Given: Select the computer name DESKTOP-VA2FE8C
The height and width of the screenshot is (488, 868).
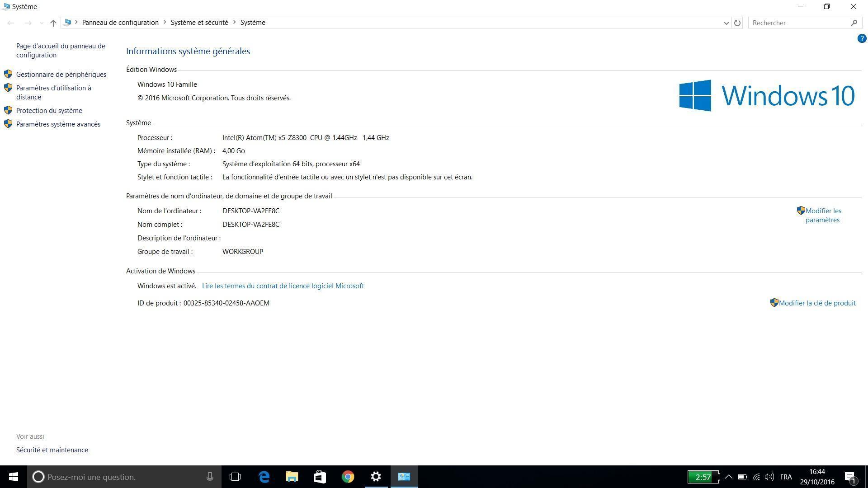Looking at the screenshot, I should (251, 211).
